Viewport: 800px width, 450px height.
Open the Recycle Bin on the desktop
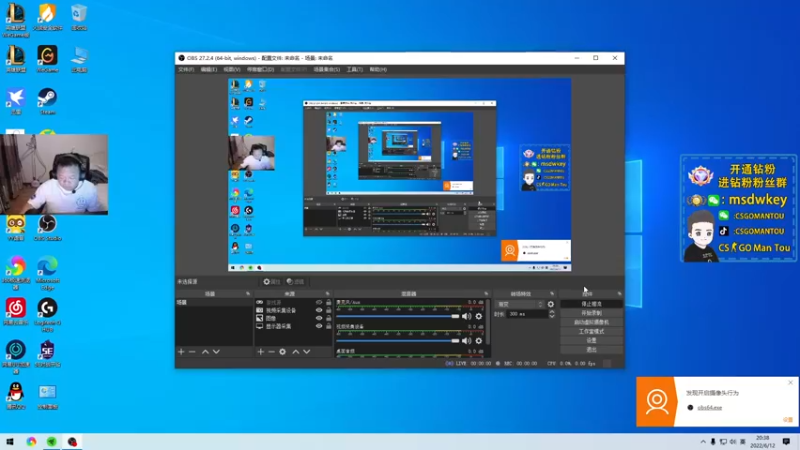(79, 17)
